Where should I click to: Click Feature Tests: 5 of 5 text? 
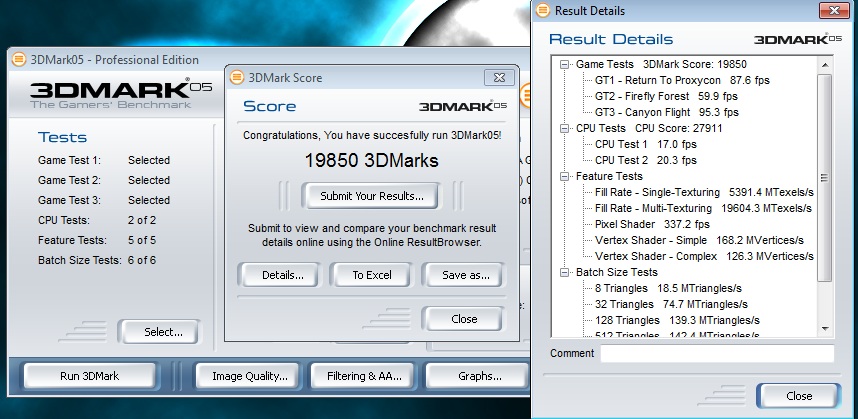pos(97,240)
